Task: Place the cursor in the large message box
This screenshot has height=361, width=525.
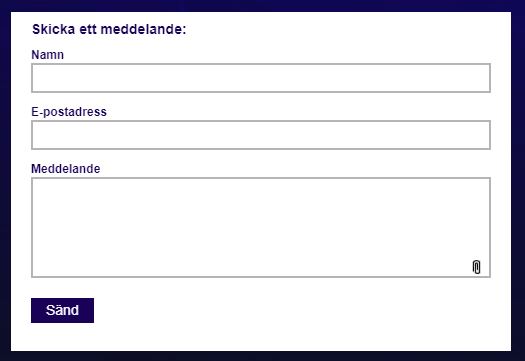Action: click(x=261, y=227)
